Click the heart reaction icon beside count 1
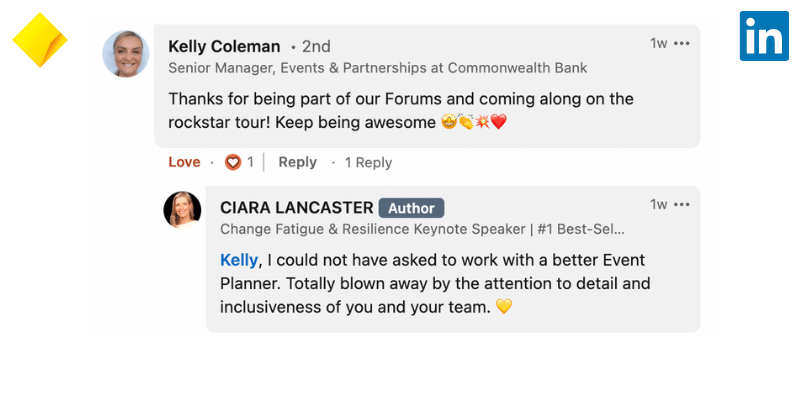This screenshot has height=400, width=800. (x=233, y=162)
